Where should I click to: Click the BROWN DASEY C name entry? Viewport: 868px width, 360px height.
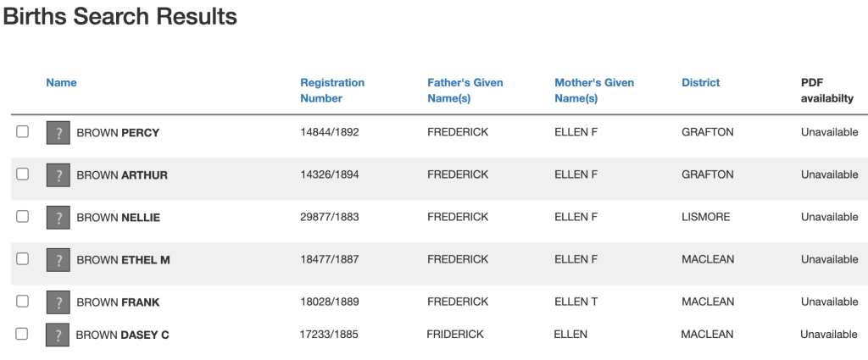[122, 335]
